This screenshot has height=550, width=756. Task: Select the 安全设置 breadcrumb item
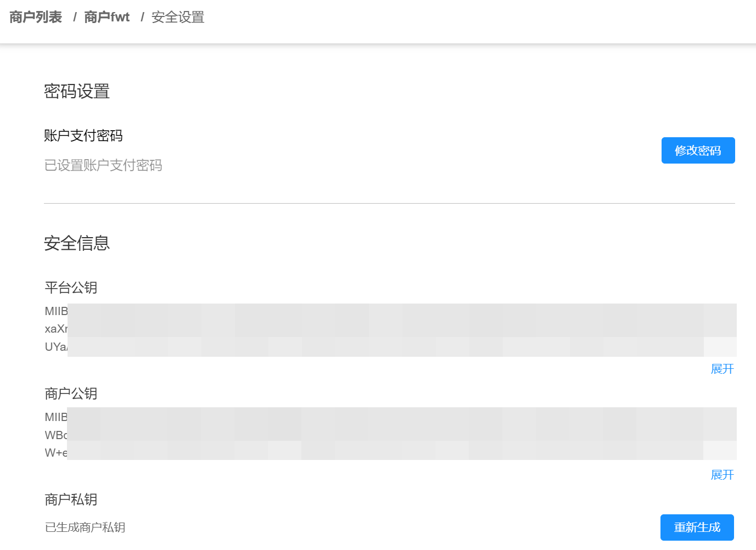tap(177, 17)
